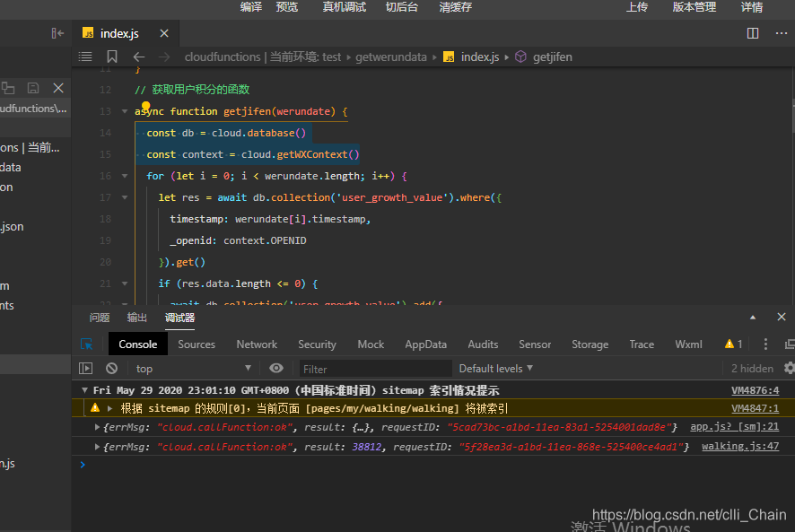Open the Network tab
The height and width of the screenshot is (532, 795).
[257, 344]
